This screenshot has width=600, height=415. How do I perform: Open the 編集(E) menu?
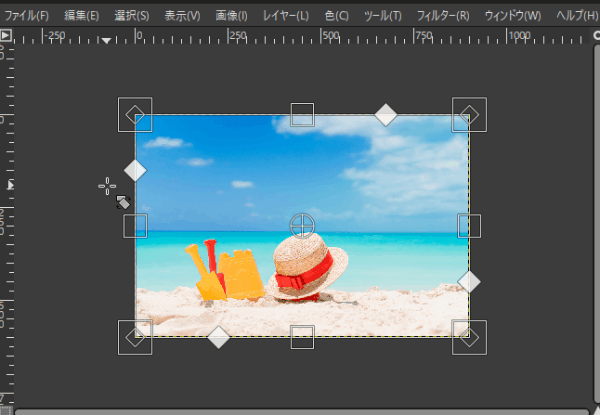click(x=81, y=16)
